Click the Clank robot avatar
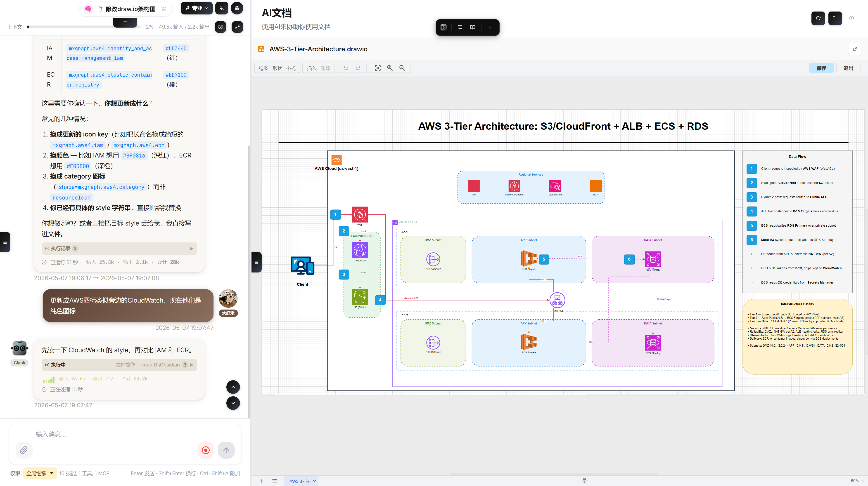 pyautogui.click(x=19, y=348)
